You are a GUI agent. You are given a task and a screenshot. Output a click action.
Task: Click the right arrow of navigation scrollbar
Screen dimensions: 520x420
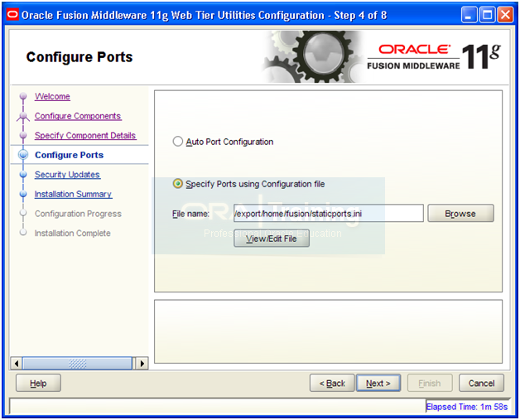tap(142, 364)
